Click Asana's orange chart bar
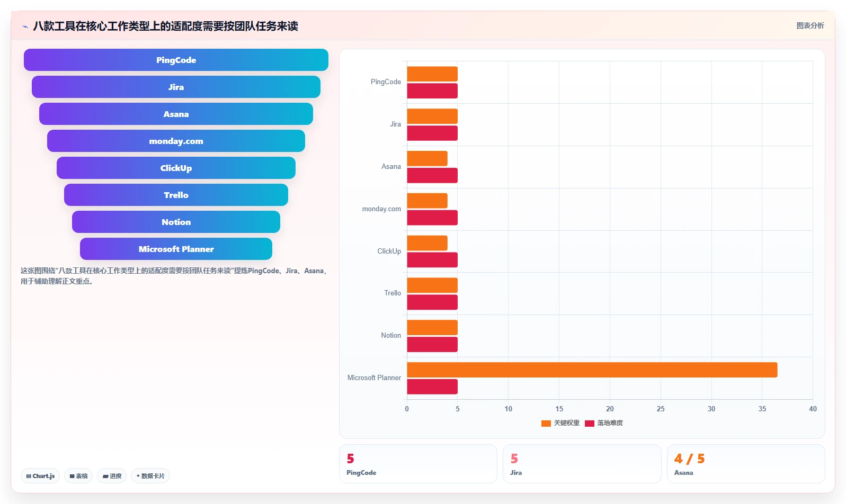The width and height of the screenshot is (846, 504). pos(427,158)
